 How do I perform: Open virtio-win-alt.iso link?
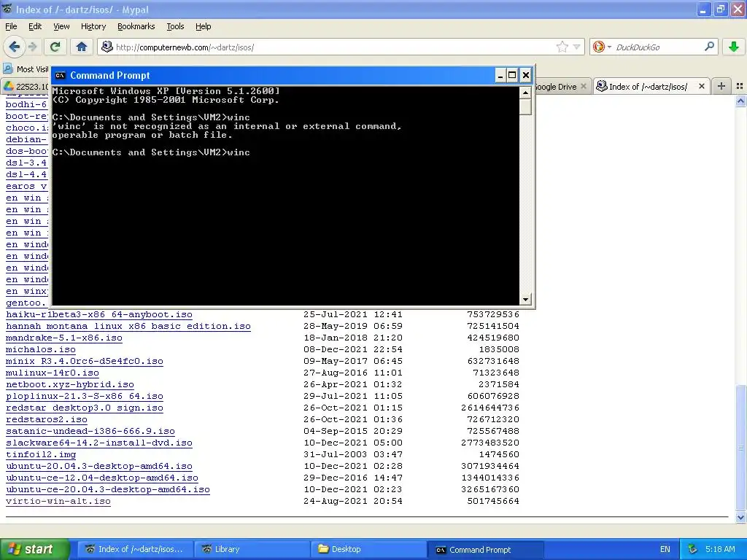pyautogui.click(x=58, y=502)
